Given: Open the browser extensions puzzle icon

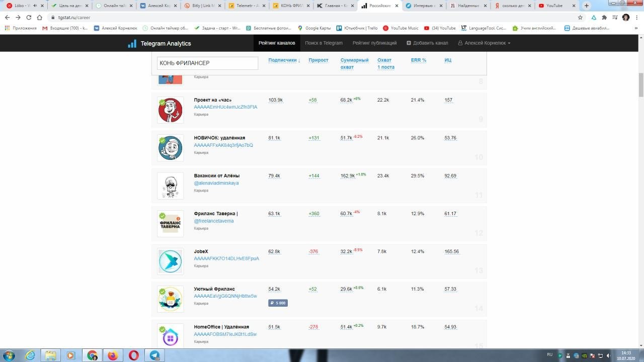Looking at the screenshot, I should click(x=604, y=17).
